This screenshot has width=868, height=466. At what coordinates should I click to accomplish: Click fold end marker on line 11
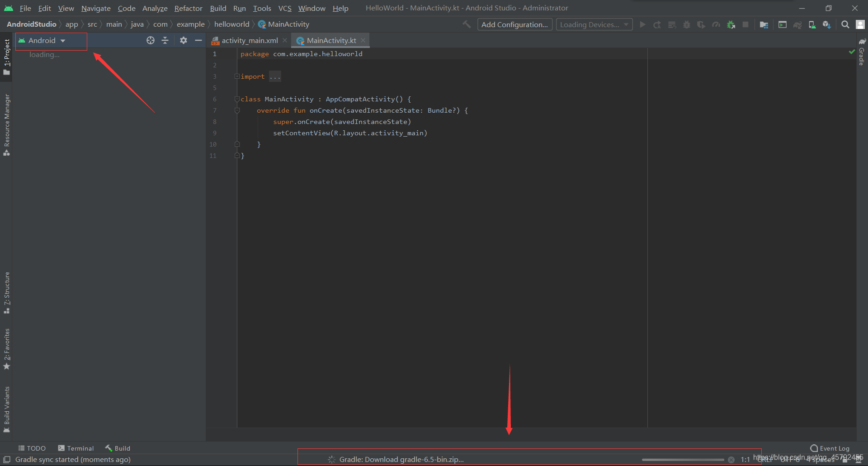click(237, 156)
